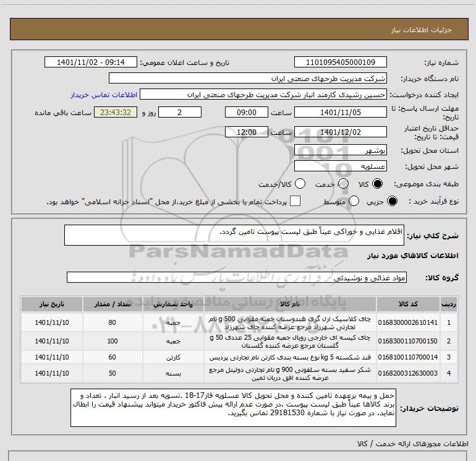Click the تعداد / مقدار column header
The height and width of the screenshot is (461, 476).
point(113,304)
